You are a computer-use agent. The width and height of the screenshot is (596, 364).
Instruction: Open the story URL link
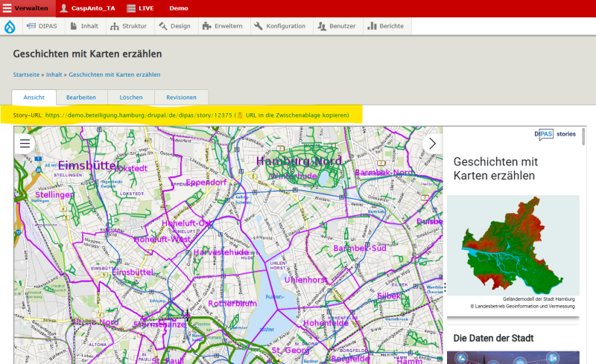(139, 115)
